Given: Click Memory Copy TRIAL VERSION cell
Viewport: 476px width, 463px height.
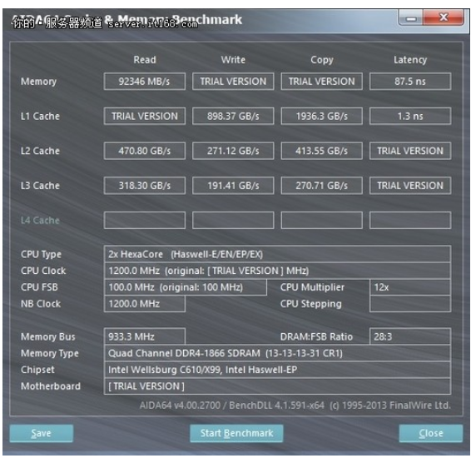Looking at the screenshot, I should coord(322,82).
